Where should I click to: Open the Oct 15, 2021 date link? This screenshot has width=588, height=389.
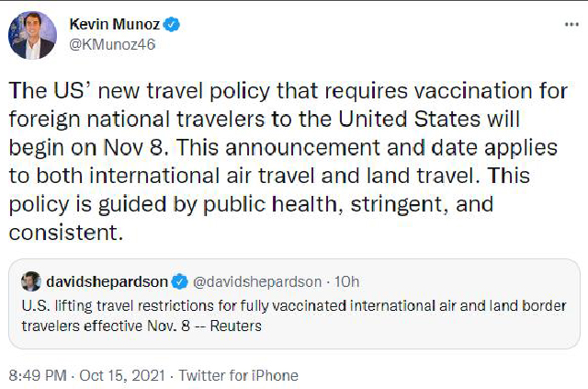point(122,375)
